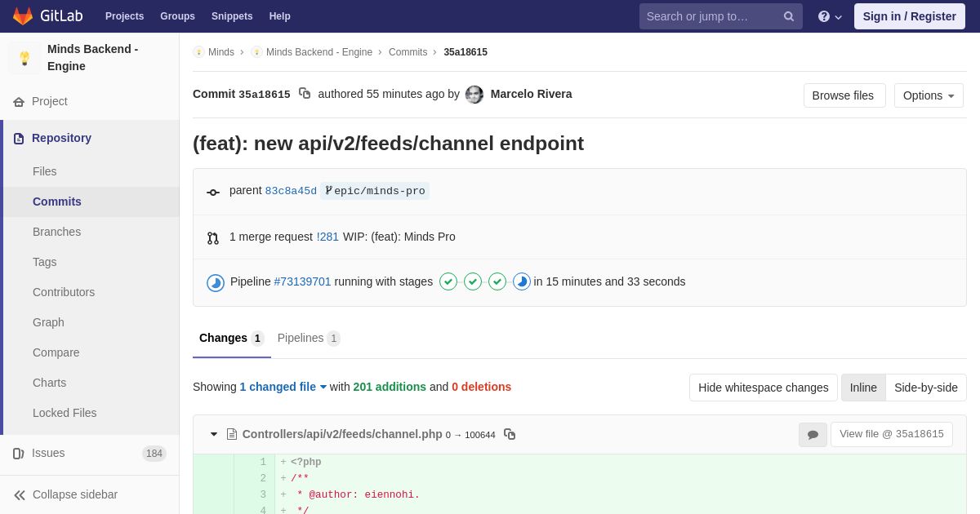Open the Options dropdown
This screenshot has height=514, width=980.
(x=929, y=95)
